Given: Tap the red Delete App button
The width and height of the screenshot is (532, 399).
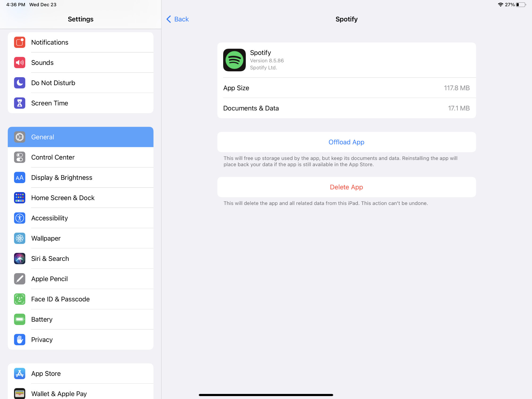Looking at the screenshot, I should tap(346, 187).
